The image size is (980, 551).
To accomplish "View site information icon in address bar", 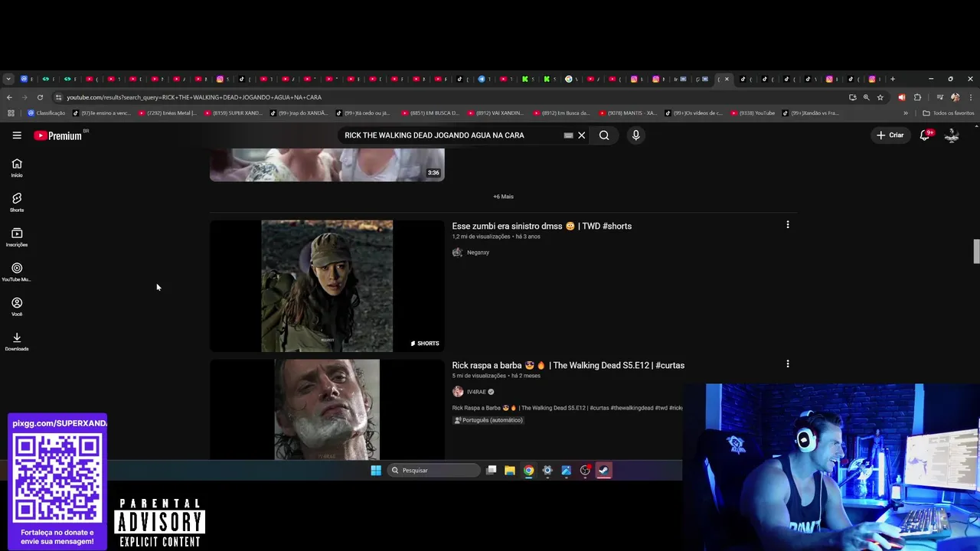I will (x=58, y=97).
